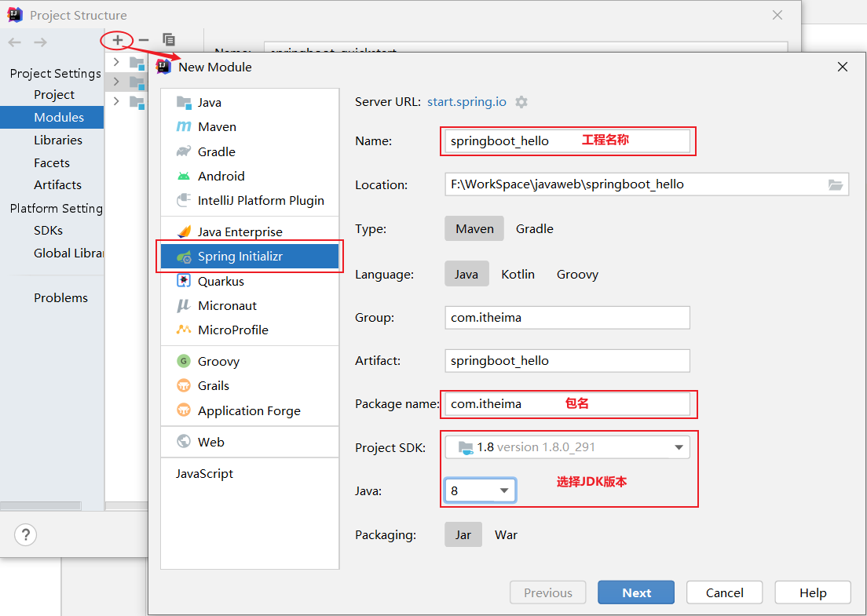The height and width of the screenshot is (616, 867).
Task: Click the remove module minus icon
Action: [x=144, y=40]
